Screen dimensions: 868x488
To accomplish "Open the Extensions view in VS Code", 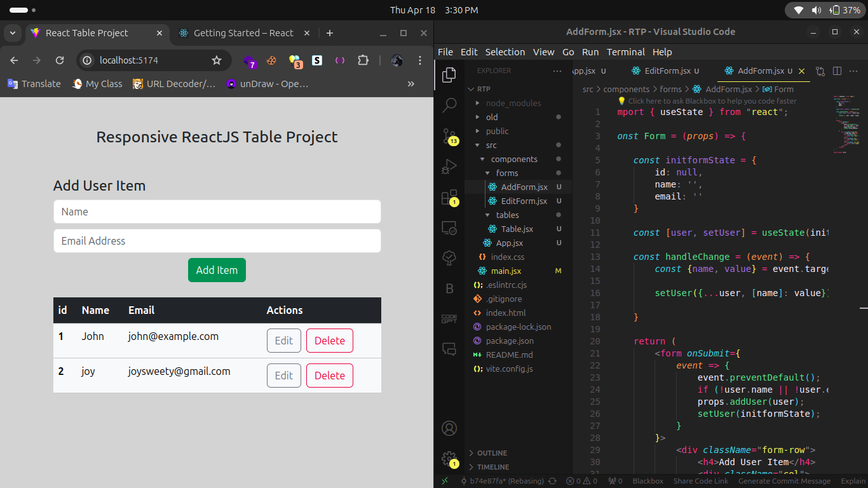I will [449, 197].
